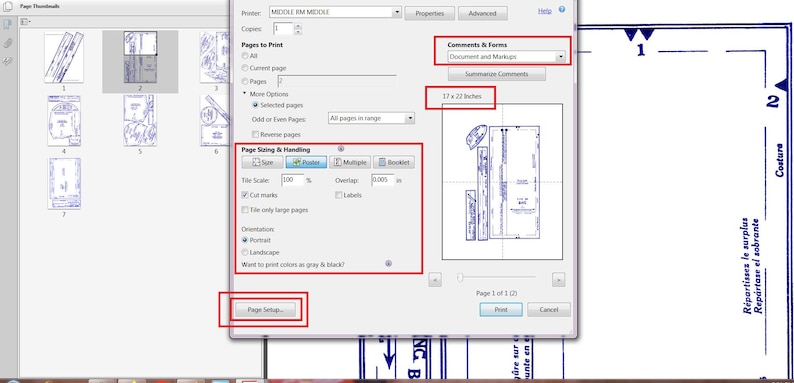Screen dimensions: 794x383
Task: Open Page Setup dialog
Action: (265, 310)
